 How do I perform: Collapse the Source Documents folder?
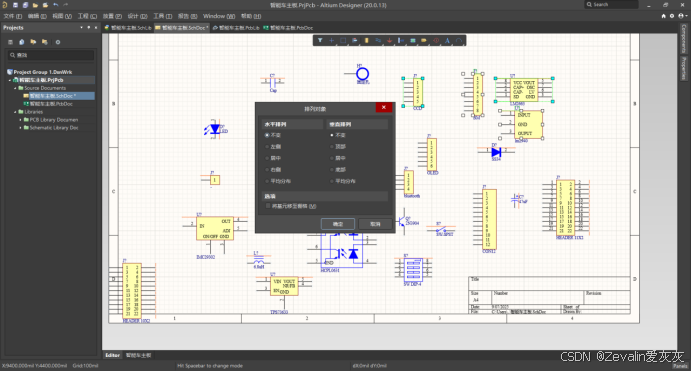(x=15, y=88)
